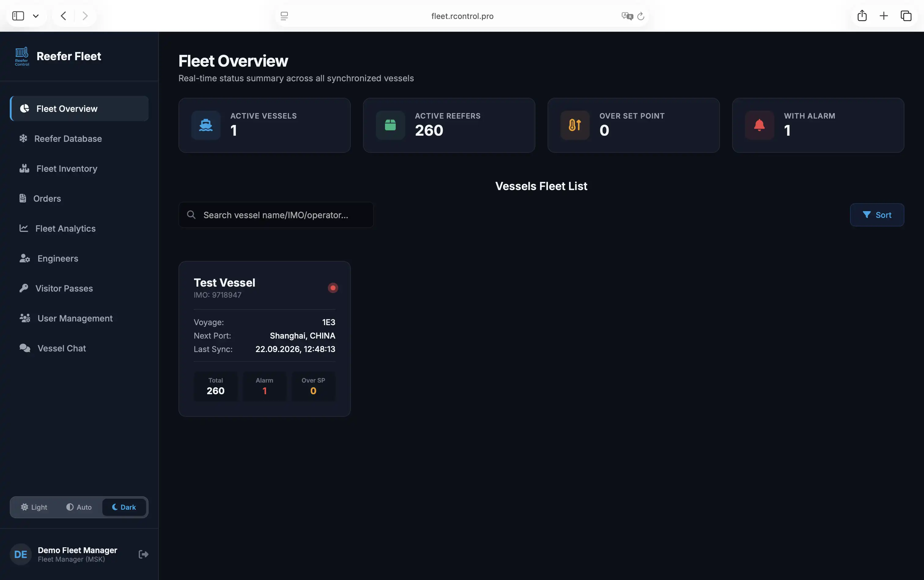Reload the page with the refresh icon
924x580 pixels.
[x=640, y=16]
